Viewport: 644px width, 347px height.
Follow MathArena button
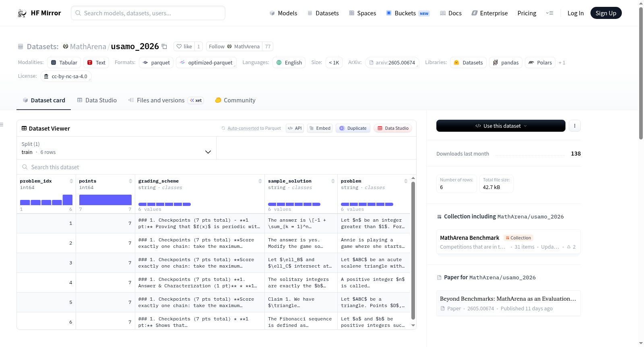[x=234, y=46]
